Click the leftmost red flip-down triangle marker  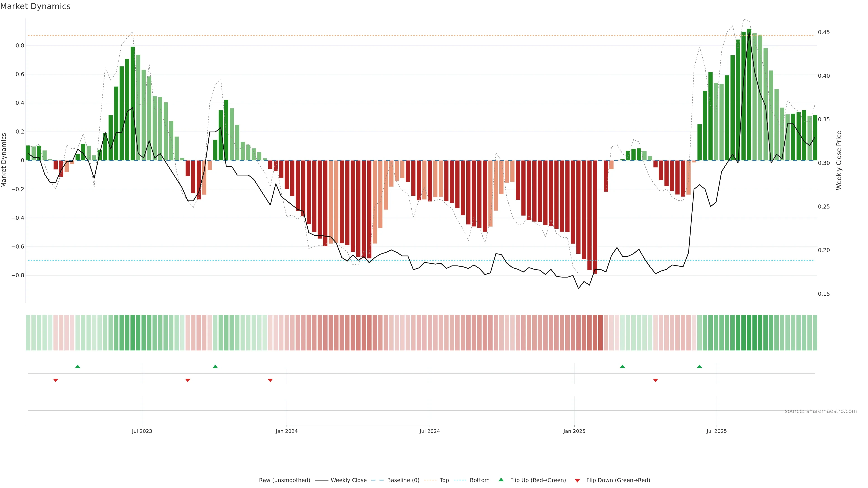coord(56,380)
